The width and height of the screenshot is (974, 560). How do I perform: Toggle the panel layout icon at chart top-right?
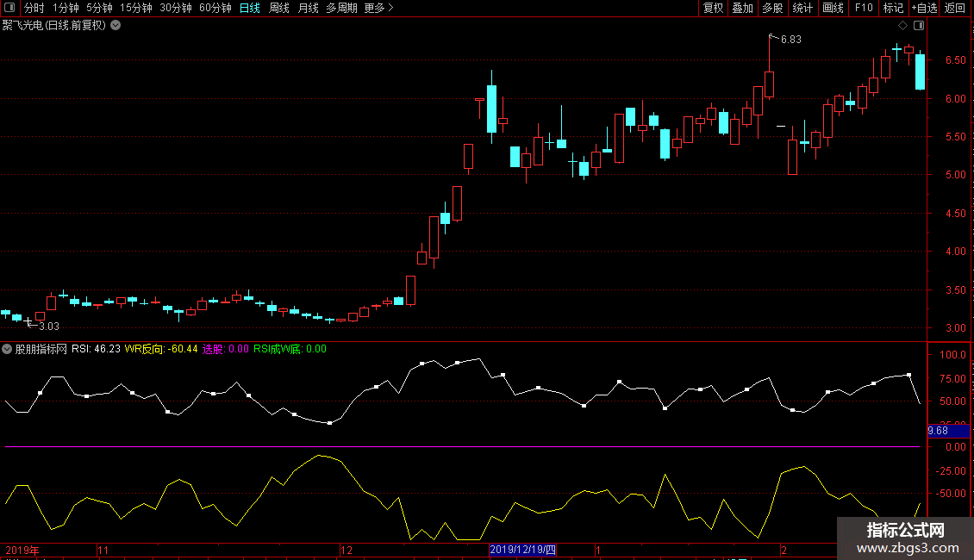coord(919,26)
